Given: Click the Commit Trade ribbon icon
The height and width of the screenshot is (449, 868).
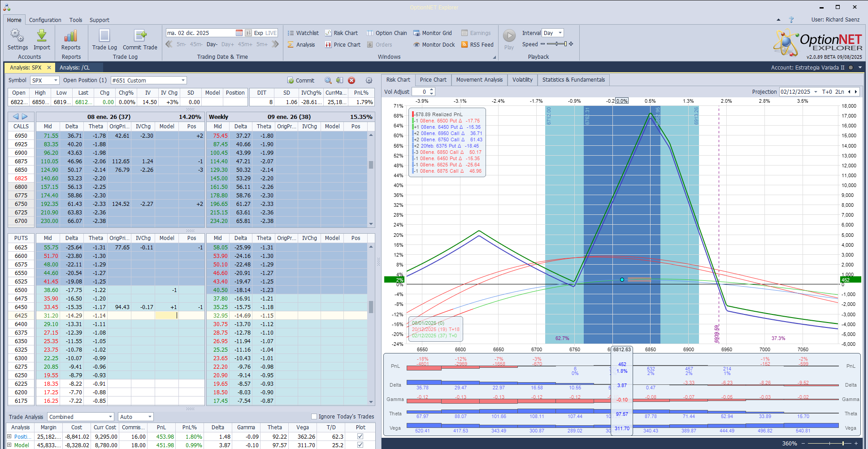Looking at the screenshot, I should point(140,39).
